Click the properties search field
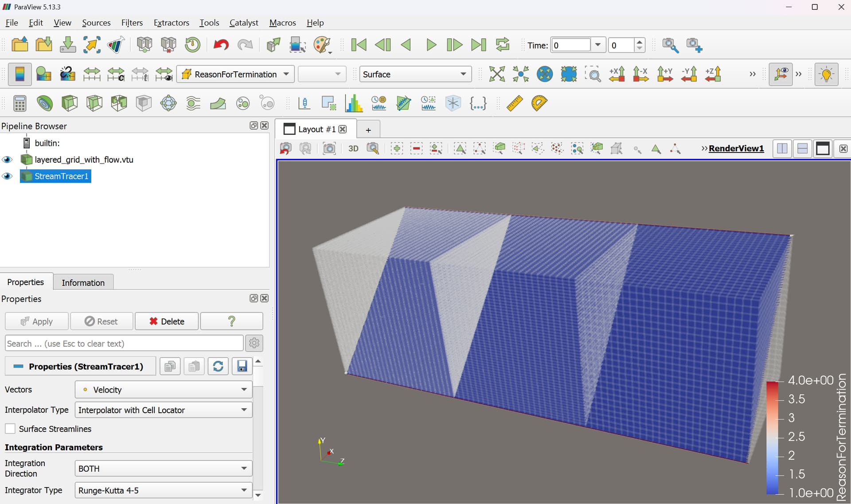851x504 pixels. pos(124,343)
